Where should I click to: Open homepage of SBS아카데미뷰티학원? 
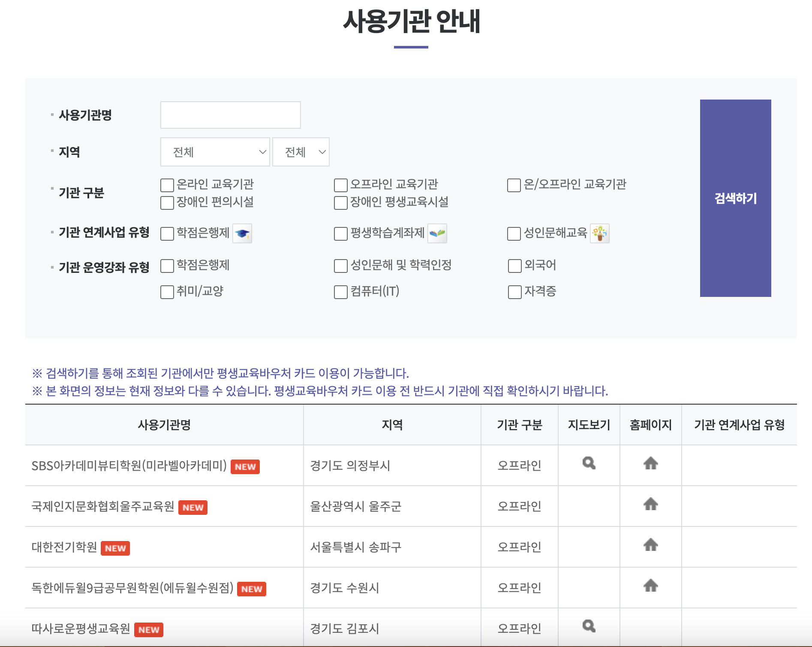coord(651,463)
